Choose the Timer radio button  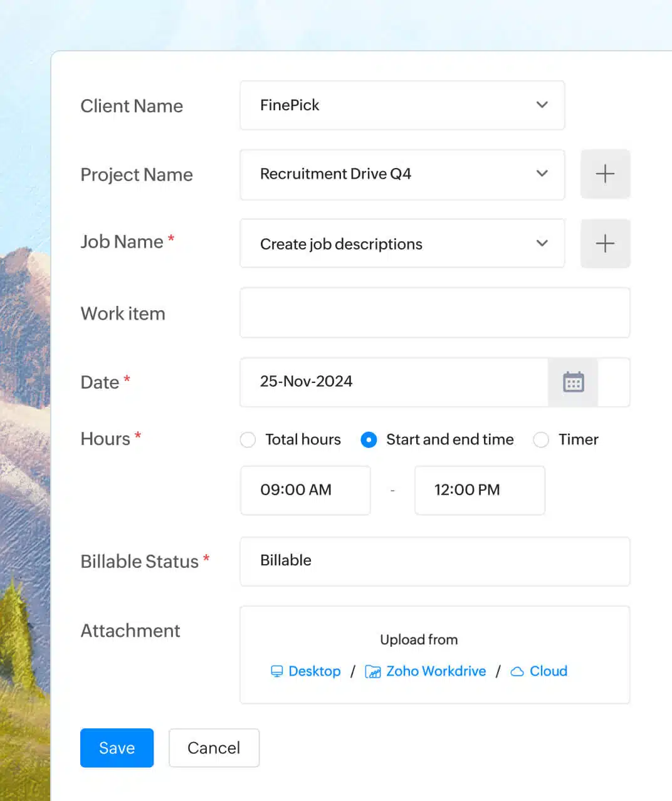541,440
